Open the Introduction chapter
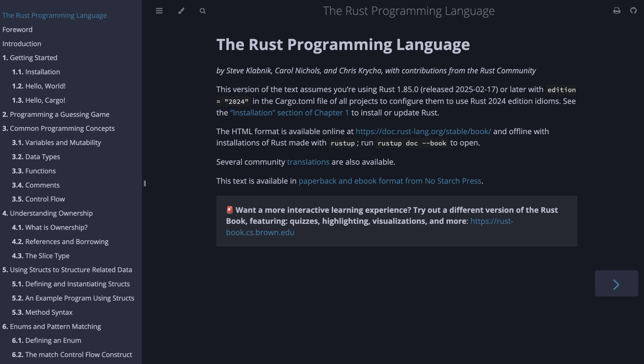Image resolution: width=644 pixels, height=364 pixels. tap(22, 43)
